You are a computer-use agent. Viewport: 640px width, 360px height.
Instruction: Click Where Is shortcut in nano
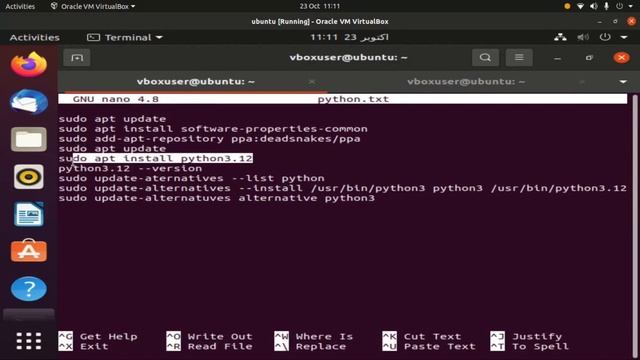pos(314,336)
